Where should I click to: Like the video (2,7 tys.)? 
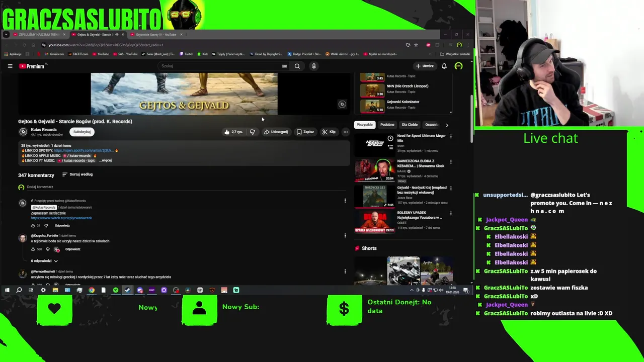click(x=233, y=132)
